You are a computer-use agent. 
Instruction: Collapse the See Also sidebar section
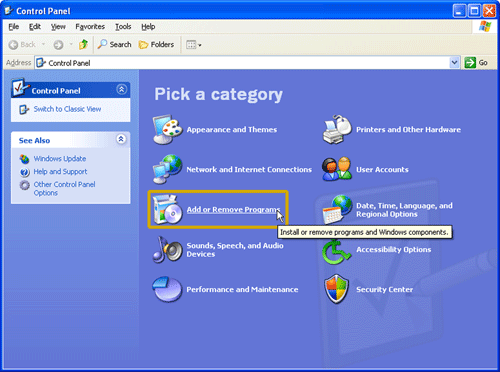[x=121, y=139]
